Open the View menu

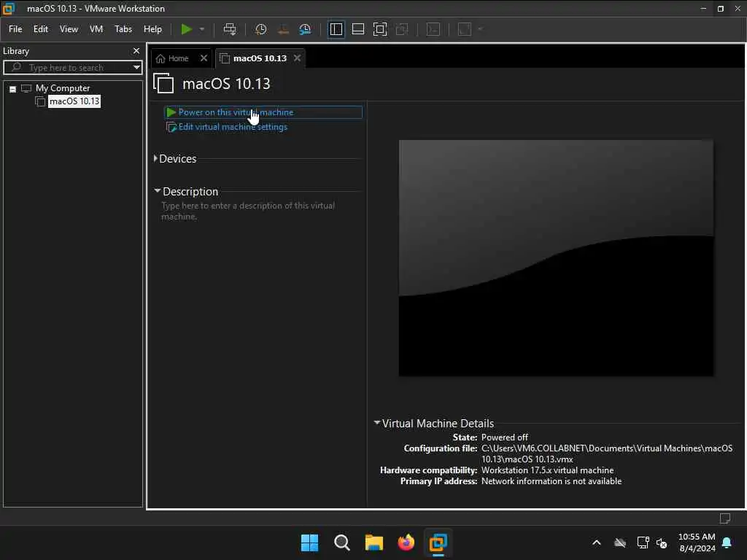pos(69,29)
